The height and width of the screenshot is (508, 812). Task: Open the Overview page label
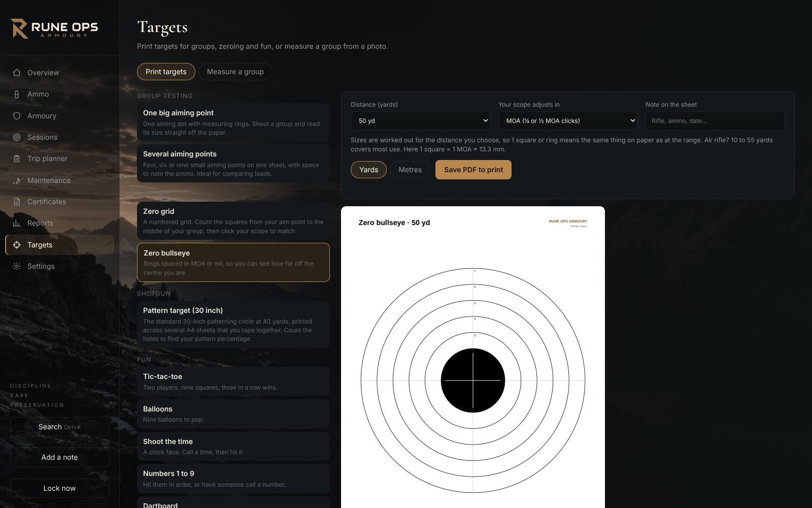pos(43,73)
